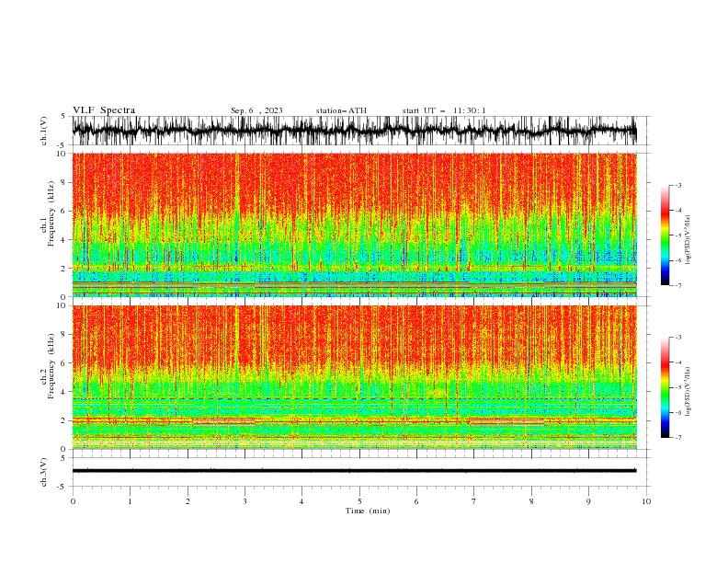Click the ch.1 color bar log(PSD) label
728x563 pixels.
point(688,240)
